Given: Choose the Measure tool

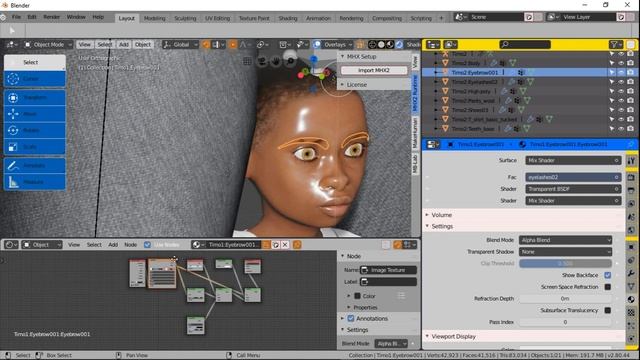Looking at the screenshot, I should pyautogui.click(x=35, y=182).
